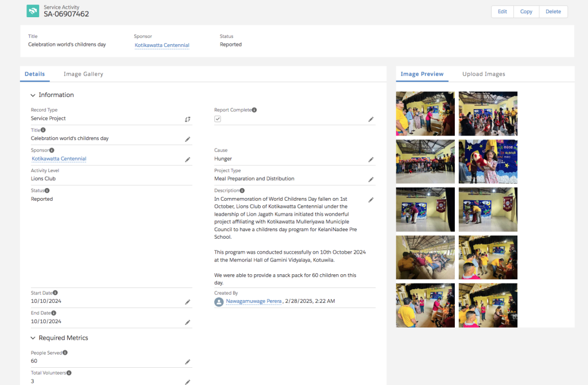Edit the People Served pencil icon
Viewport: 588px width, 385px height.
coord(188,361)
